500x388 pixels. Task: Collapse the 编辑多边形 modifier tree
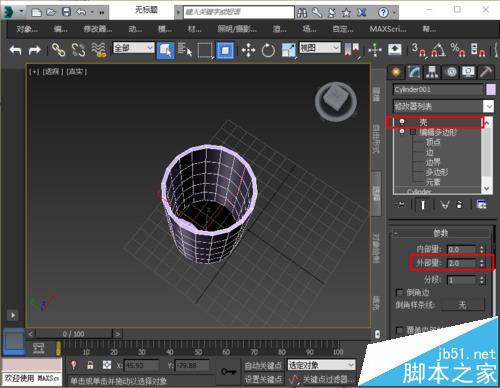click(413, 132)
